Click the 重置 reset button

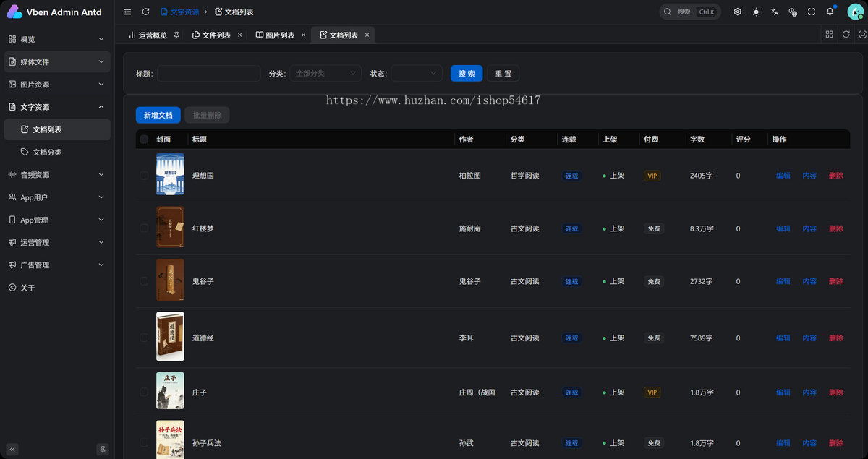point(503,73)
